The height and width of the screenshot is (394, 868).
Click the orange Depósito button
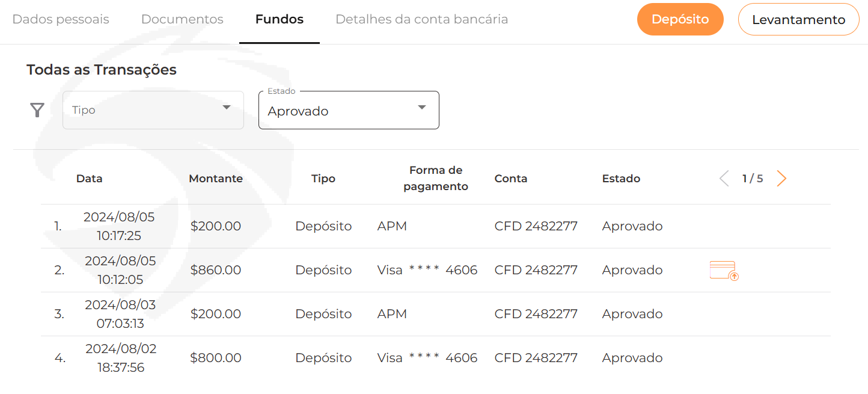tap(680, 19)
